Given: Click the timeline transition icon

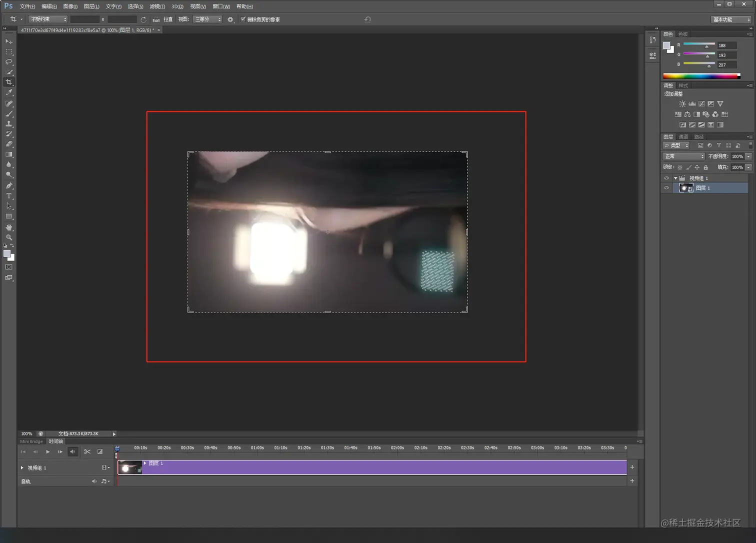Looking at the screenshot, I should pos(100,451).
